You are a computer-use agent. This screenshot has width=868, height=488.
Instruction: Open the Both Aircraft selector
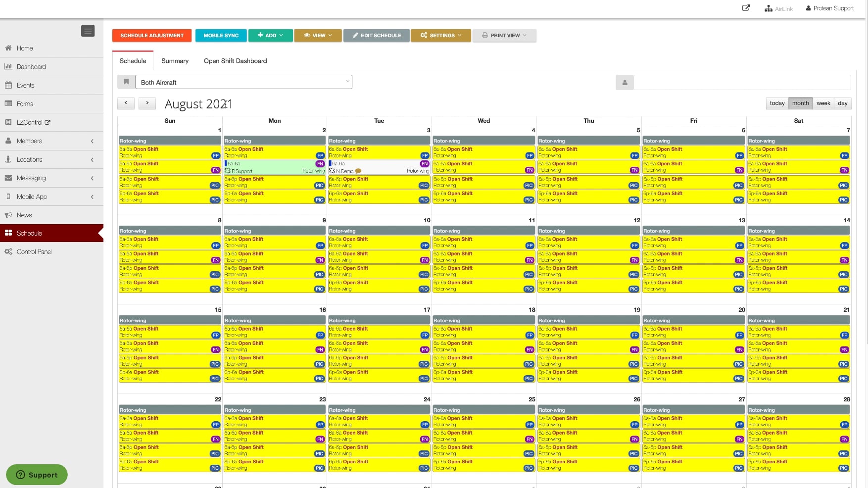point(243,82)
